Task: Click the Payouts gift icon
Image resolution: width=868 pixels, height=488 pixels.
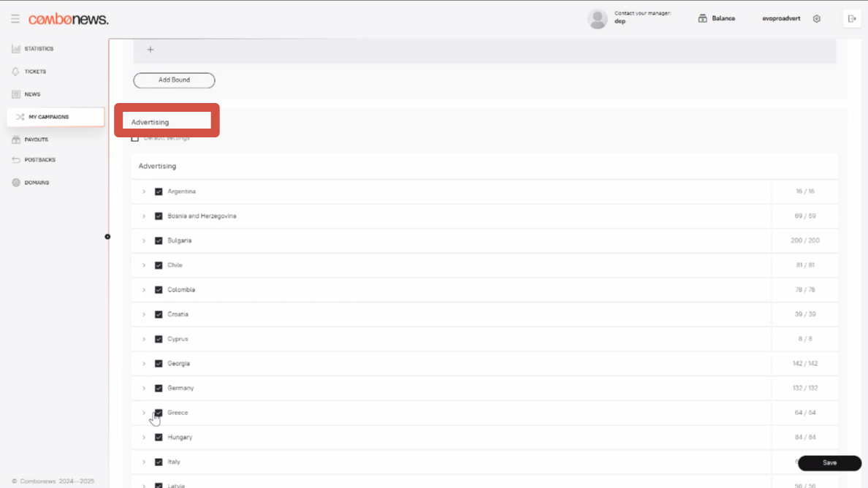Action: pyautogui.click(x=16, y=140)
